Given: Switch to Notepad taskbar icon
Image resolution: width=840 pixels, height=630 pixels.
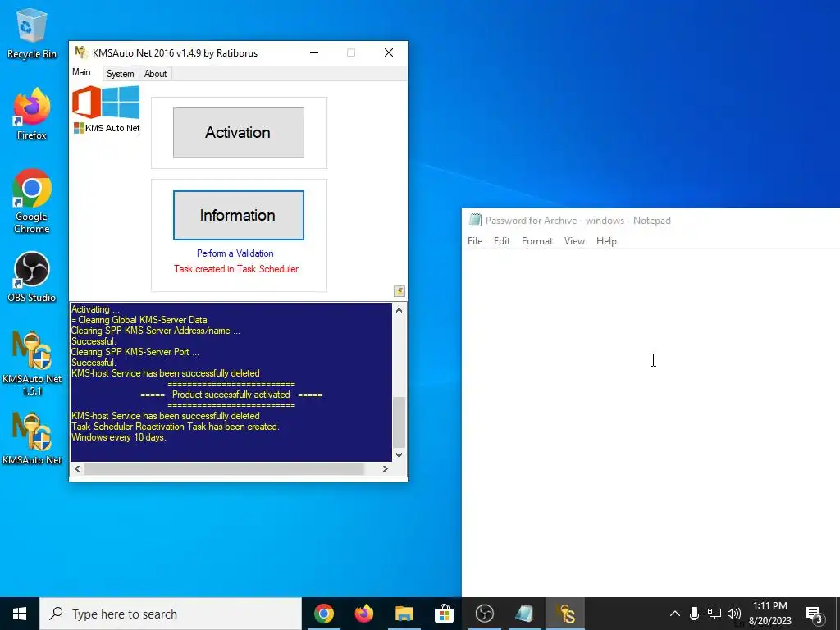Looking at the screenshot, I should tap(524, 614).
